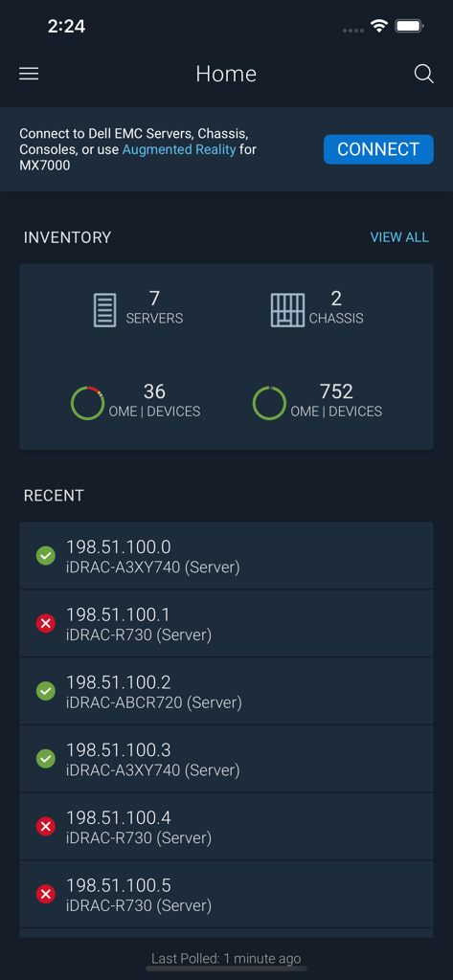The image size is (453, 980).
Task: Open the 2 CHASSIS inventory count
Action: pyautogui.click(x=336, y=307)
